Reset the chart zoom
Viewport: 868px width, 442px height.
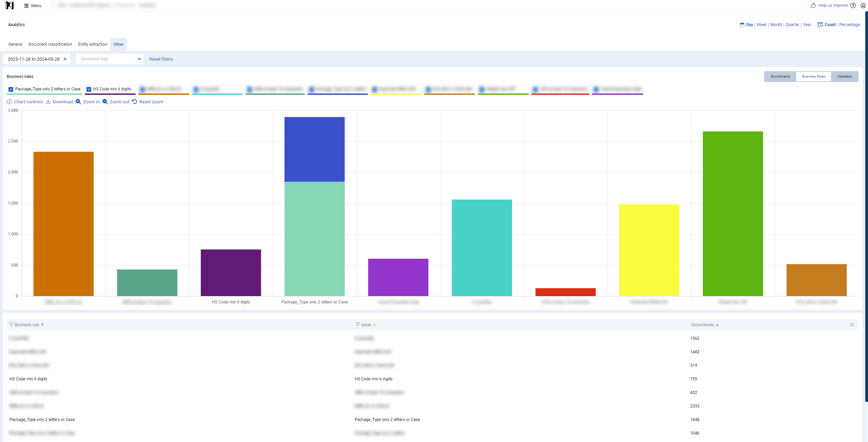(x=147, y=102)
